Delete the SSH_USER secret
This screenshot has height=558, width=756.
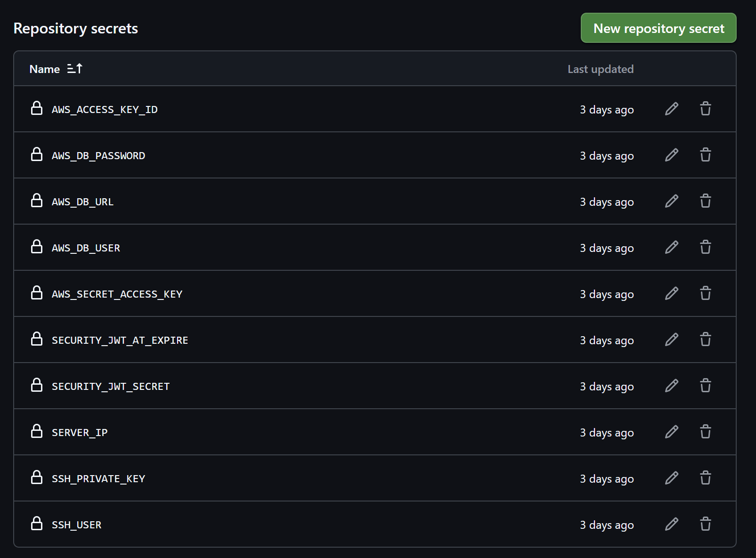[x=705, y=524]
